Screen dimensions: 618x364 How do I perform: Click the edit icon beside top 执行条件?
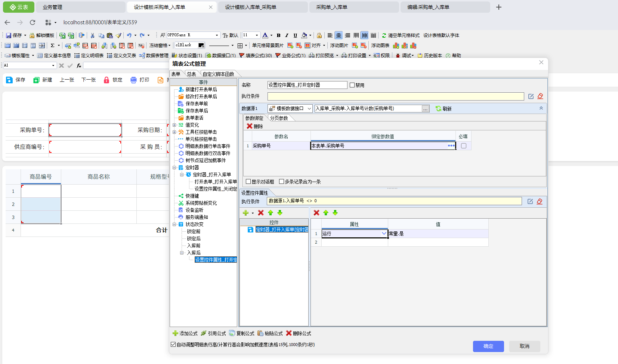coord(531,96)
